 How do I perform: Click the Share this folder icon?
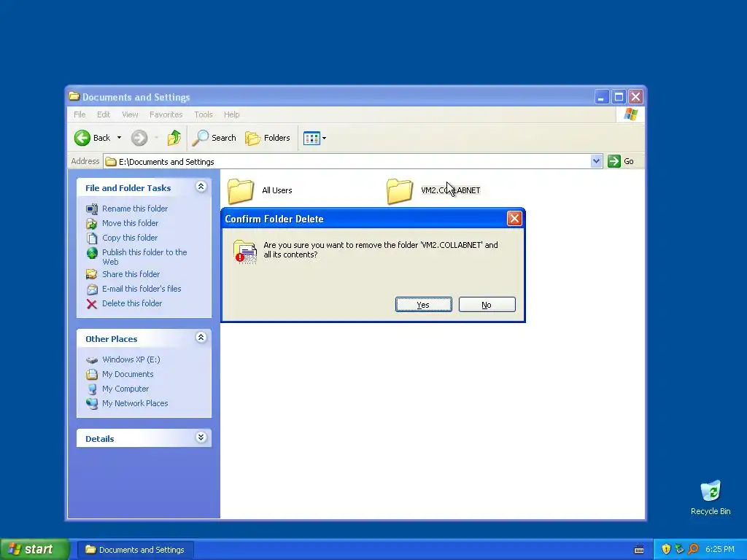pyautogui.click(x=92, y=274)
